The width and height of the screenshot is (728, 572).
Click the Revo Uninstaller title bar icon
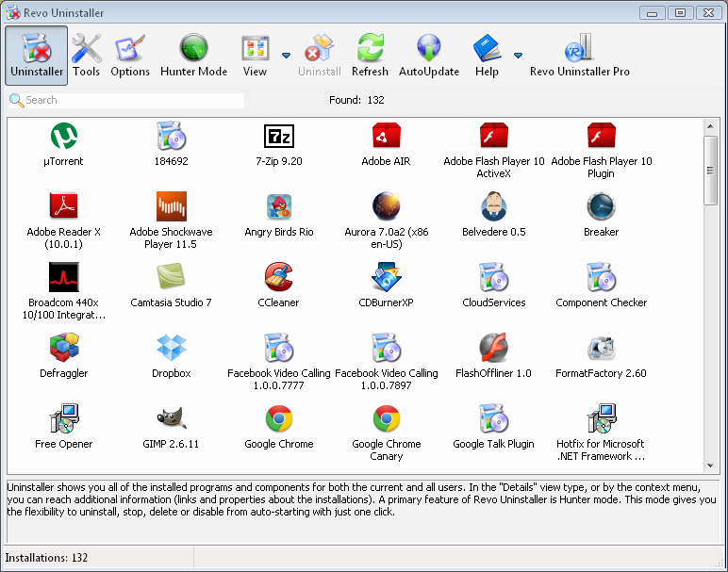pyautogui.click(x=13, y=12)
